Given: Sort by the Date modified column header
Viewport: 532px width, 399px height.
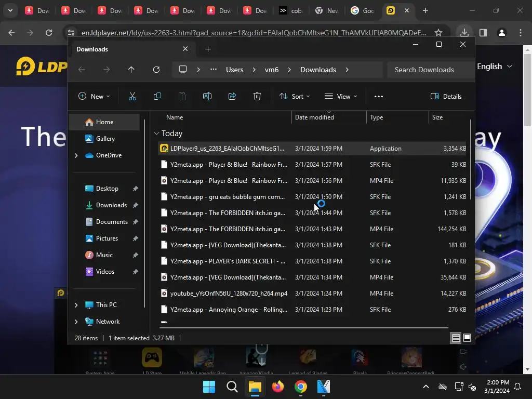Looking at the screenshot, I should [x=329, y=117].
